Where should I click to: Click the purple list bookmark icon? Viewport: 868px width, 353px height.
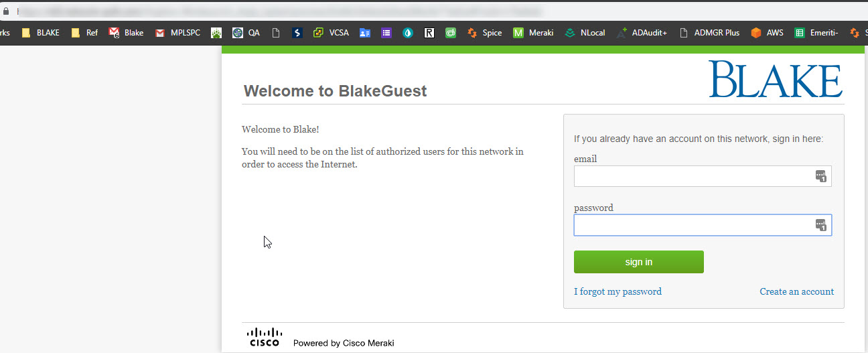tap(386, 32)
